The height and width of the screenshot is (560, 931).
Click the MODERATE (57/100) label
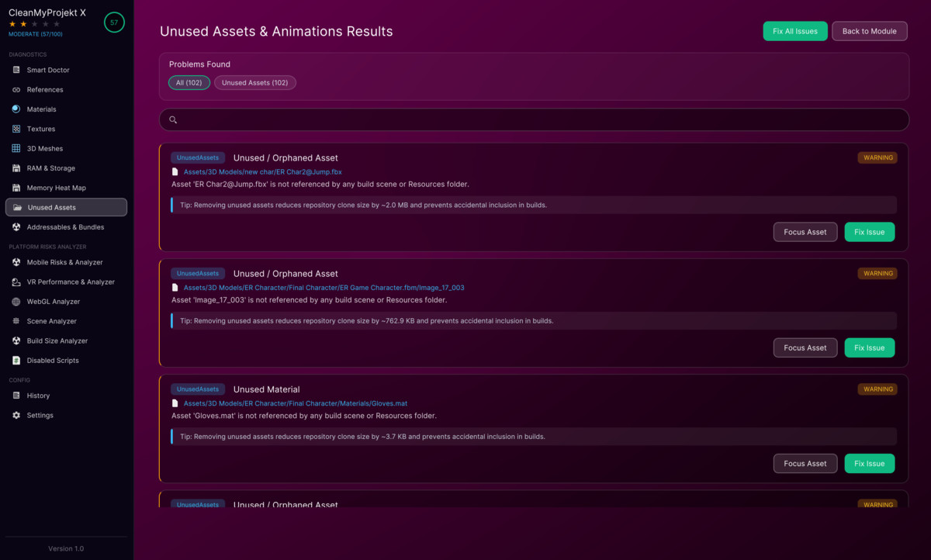click(x=36, y=34)
